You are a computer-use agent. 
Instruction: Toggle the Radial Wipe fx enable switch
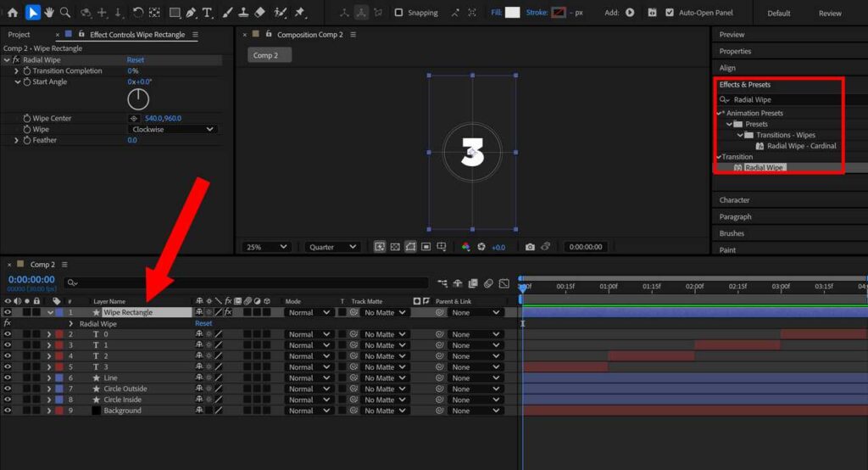click(x=16, y=60)
